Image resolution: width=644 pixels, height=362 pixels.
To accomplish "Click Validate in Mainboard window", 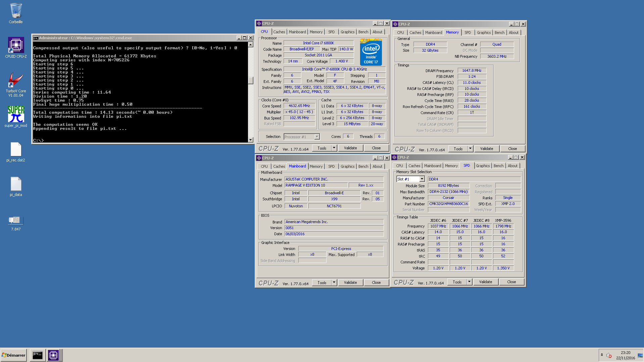I will pyautogui.click(x=350, y=282).
